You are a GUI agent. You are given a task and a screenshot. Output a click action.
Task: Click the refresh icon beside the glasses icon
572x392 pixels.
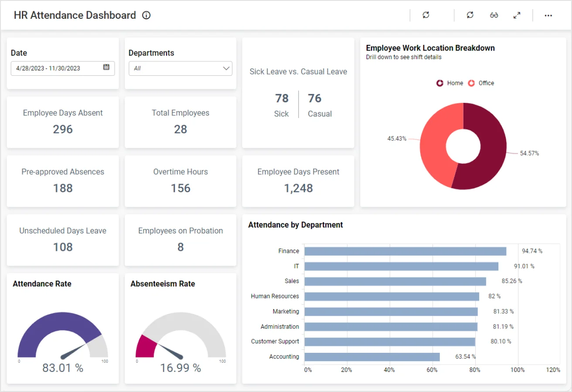coord(470,15)
